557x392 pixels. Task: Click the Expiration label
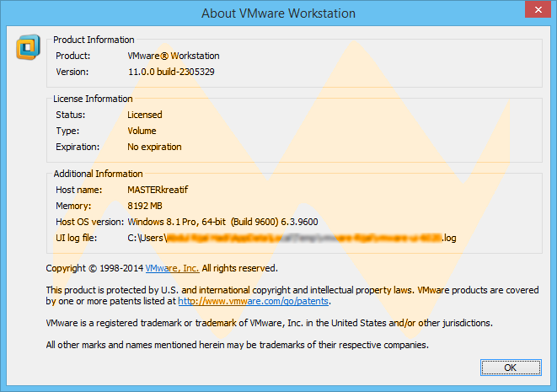click(x=78, y=147)
